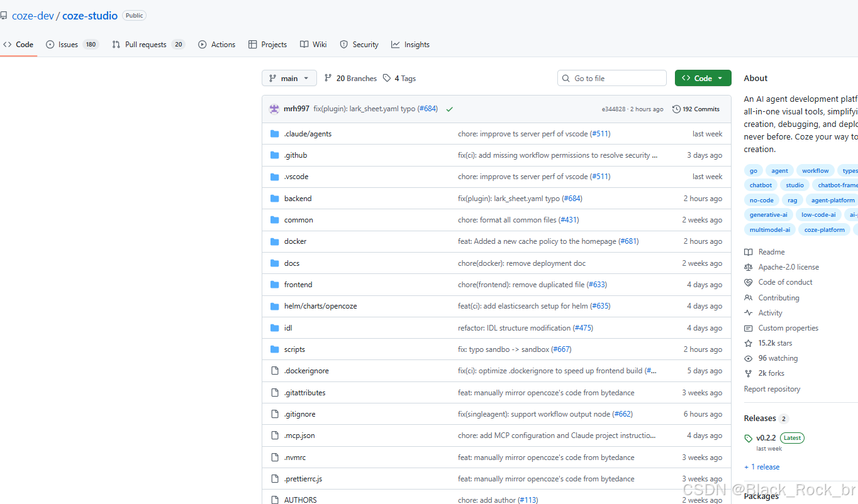The height and width of the screenshot is (504, 858).
Task: Click the eye icon beside 96 watching
Action: [748, 358]
